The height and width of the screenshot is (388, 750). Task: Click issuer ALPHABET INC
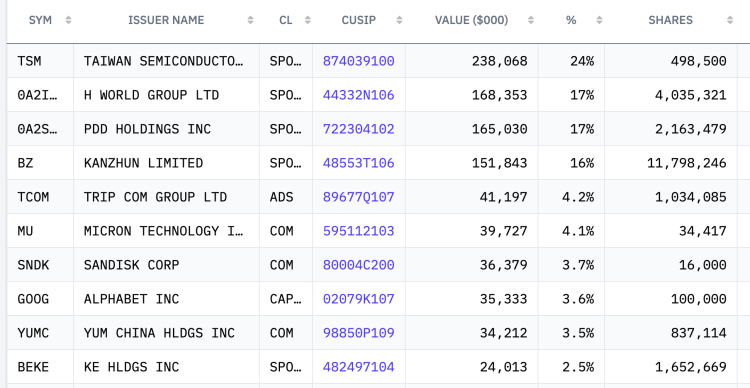pyautogui.click(x=132, y=299)
